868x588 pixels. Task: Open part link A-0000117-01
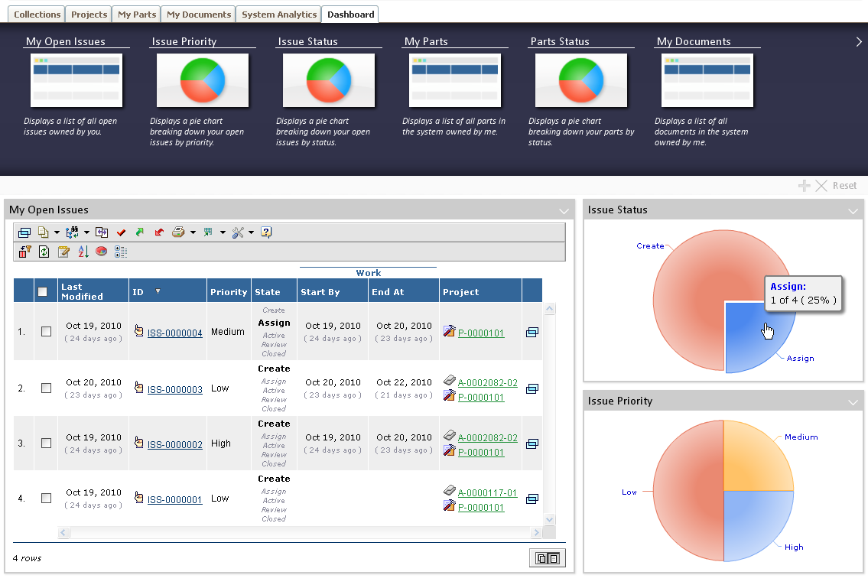coord(487,493)
